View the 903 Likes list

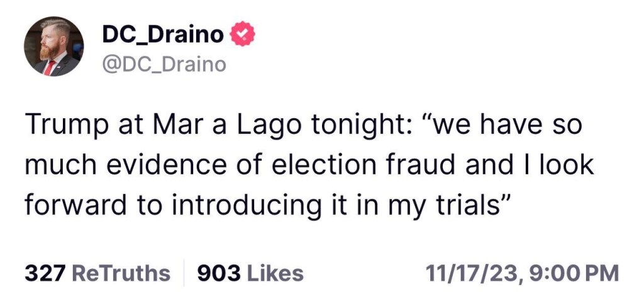pos(250,274)
